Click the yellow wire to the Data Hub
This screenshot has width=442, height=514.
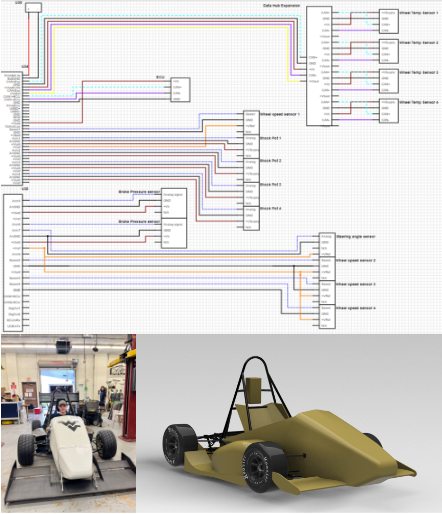pos(170,27)
